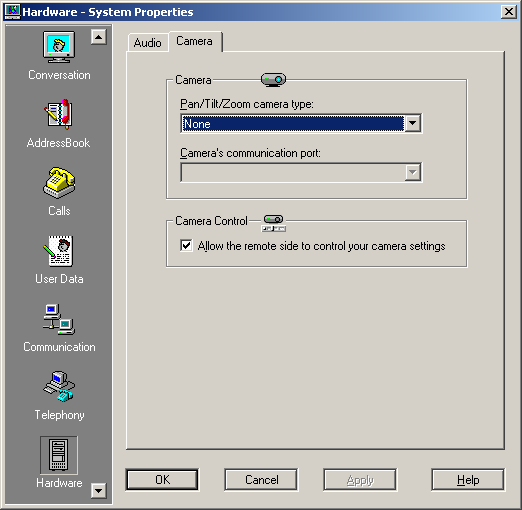Click the Cancel button
The width and height of the screenshot is (522, 510).
(x=261, y=480)
